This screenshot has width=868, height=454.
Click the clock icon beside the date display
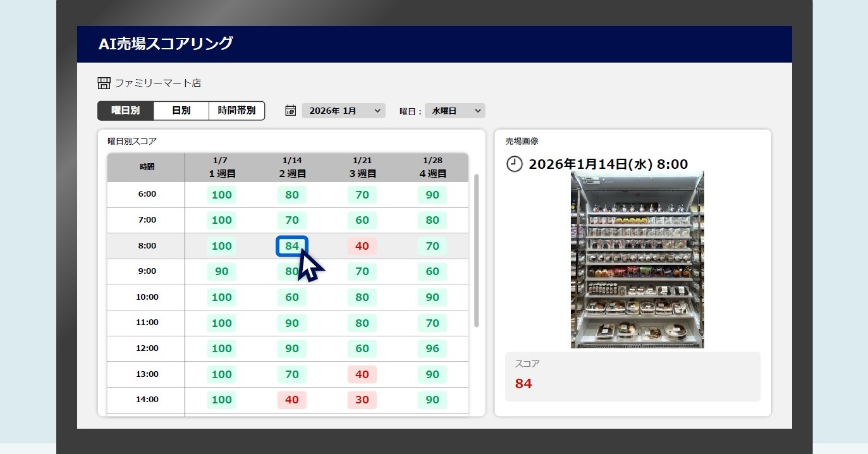(515, 164)
